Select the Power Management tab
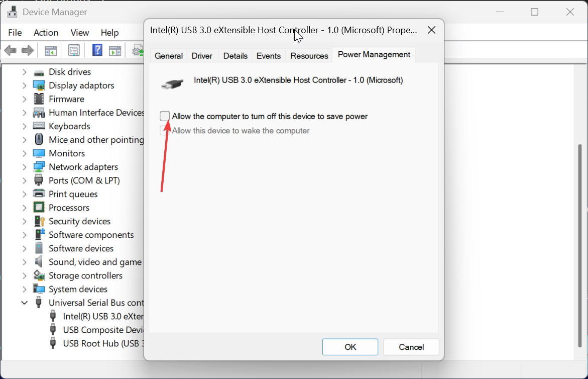 point(374,55)
